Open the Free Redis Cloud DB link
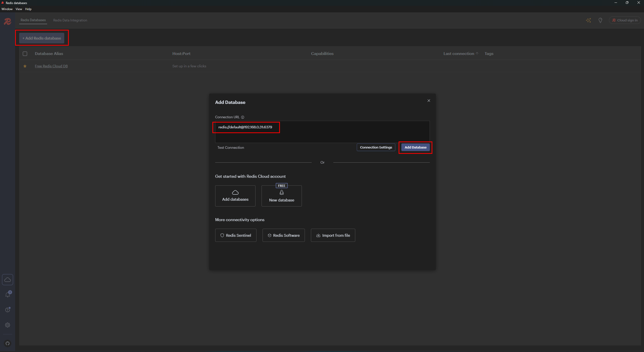 [51, 66]
